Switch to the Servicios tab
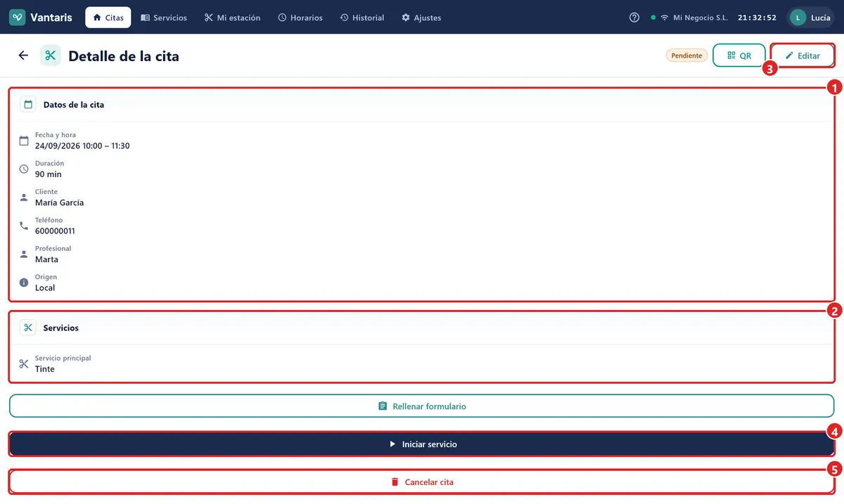 164,18
